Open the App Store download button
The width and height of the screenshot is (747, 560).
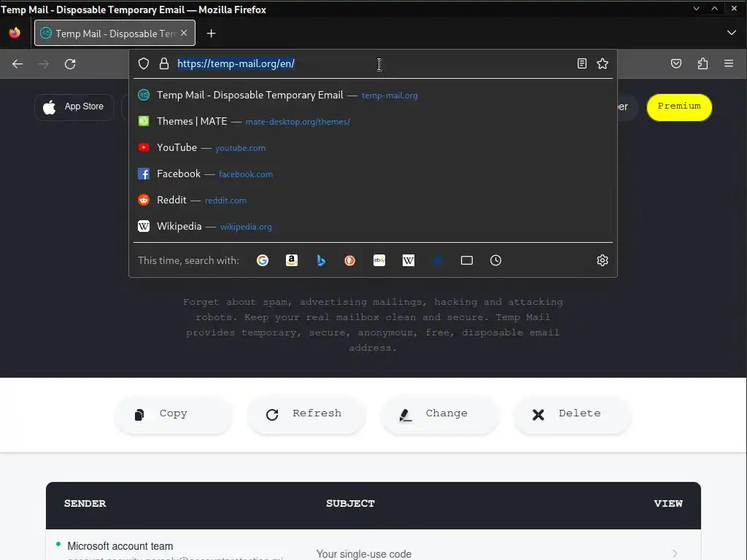[74, 107]
